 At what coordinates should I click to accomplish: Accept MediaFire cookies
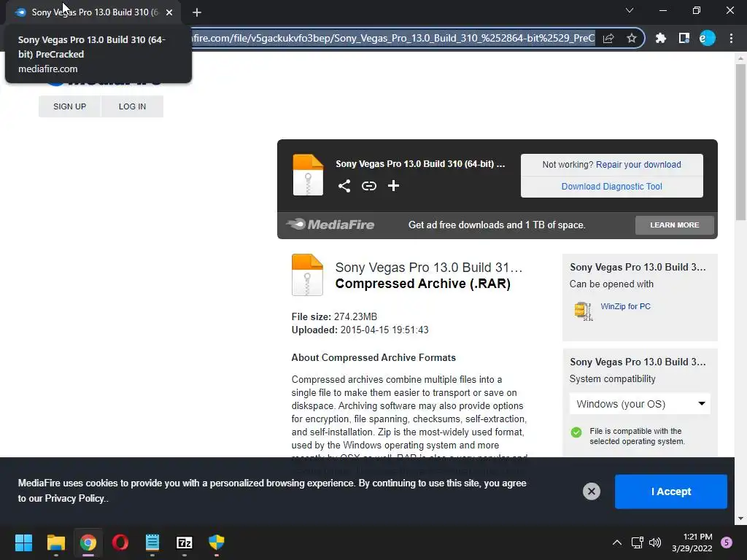pos(671,491)
